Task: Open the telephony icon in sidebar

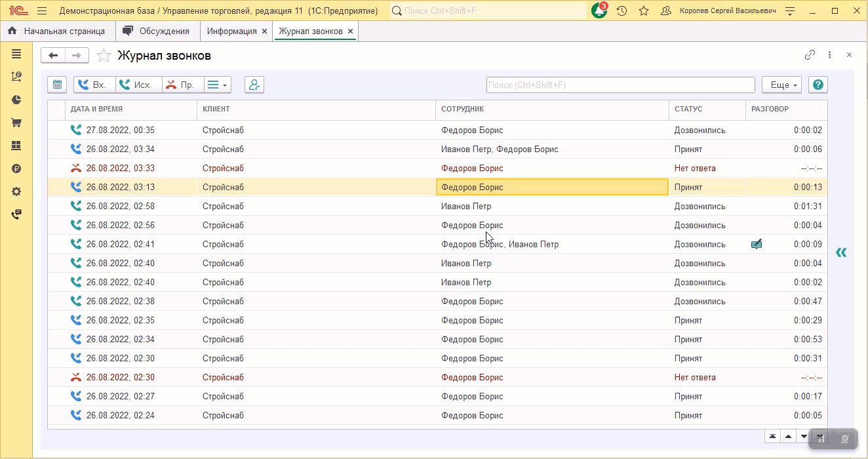Action: pyautogui.click(x=16, y=214)
